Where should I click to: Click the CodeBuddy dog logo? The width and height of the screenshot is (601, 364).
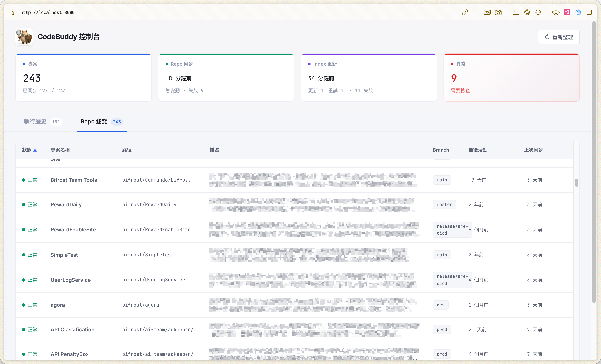click(x=24, y=37)
